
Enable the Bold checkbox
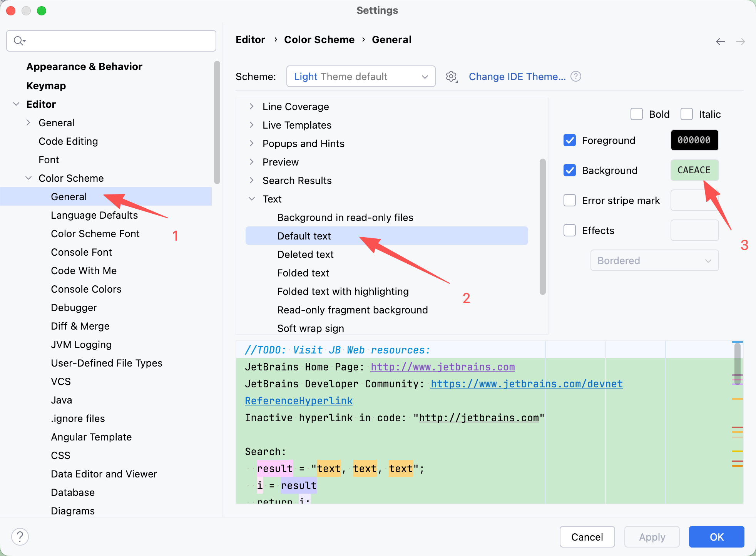click(637, 114)
